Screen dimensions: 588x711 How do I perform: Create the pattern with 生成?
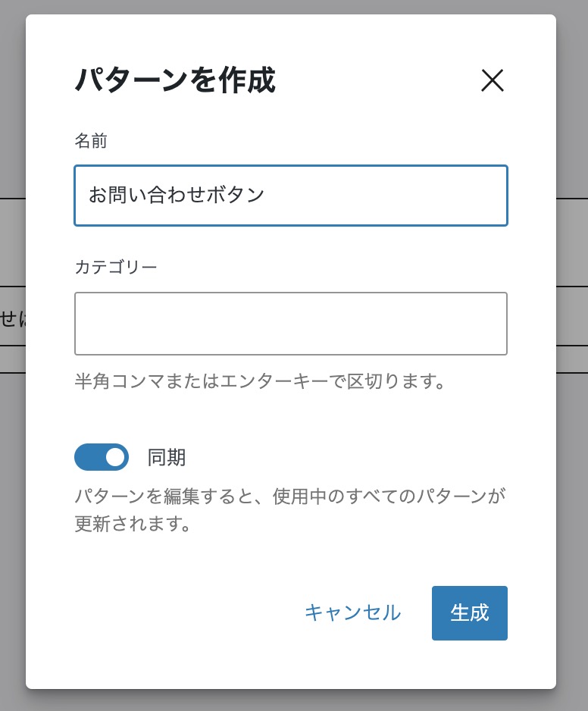(x=469, y=613)
